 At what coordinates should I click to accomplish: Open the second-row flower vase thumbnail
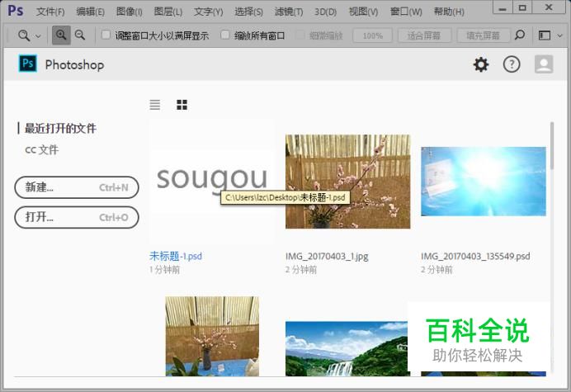click(212, 336)
